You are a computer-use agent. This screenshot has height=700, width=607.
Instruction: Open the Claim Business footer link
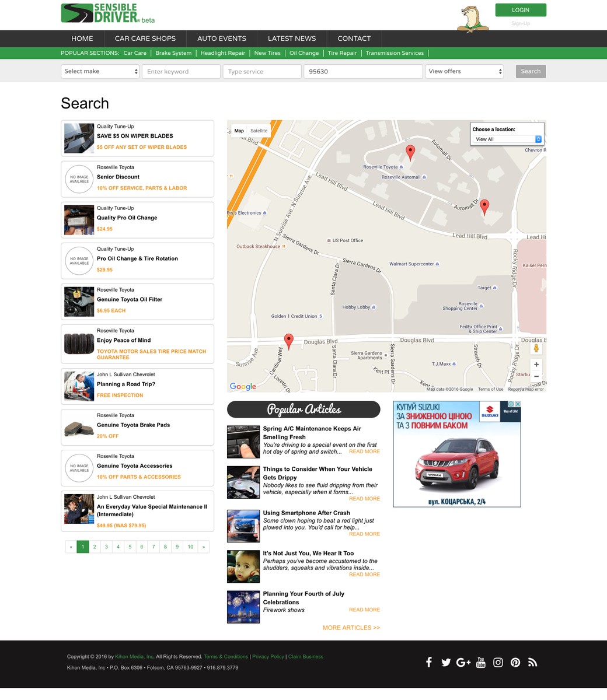(x=306, y=657)
